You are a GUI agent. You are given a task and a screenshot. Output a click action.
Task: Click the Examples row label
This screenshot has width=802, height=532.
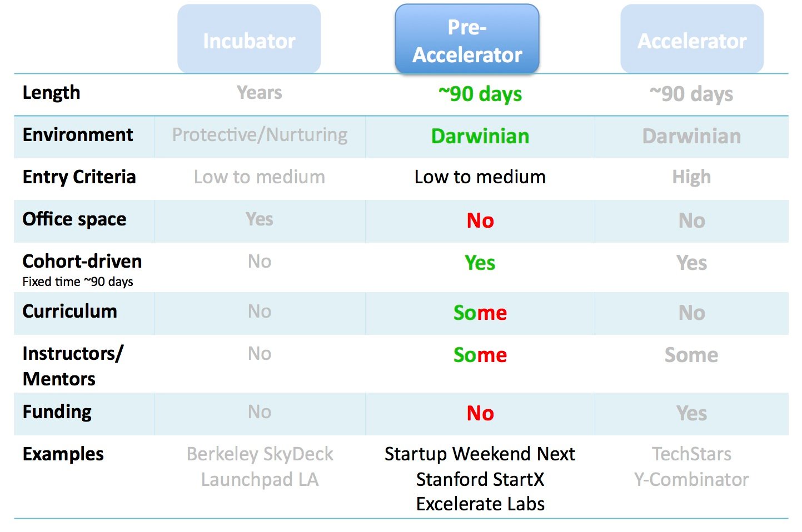pyautogui.click(x=63, y=454)
